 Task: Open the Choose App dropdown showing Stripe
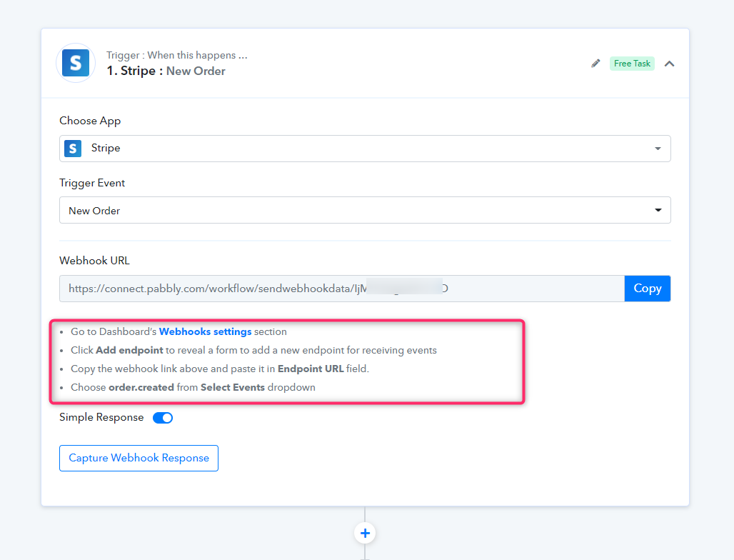click(x=365, y=149)
